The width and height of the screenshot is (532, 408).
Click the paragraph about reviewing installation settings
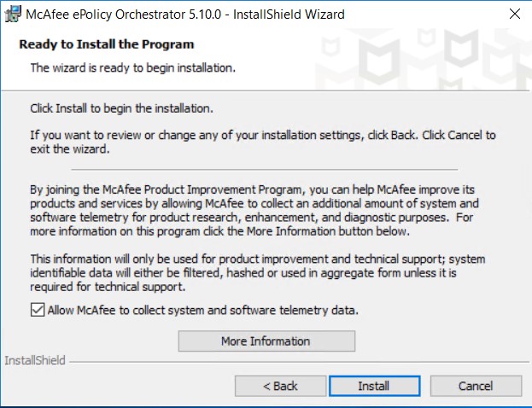coord(263,142)
